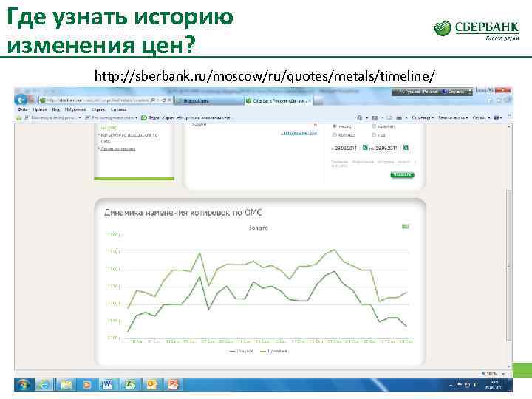This screenshot has height=399, width=532.
Task: Open the Сервис menu in menu bar
Action: (x=98, y=109)
